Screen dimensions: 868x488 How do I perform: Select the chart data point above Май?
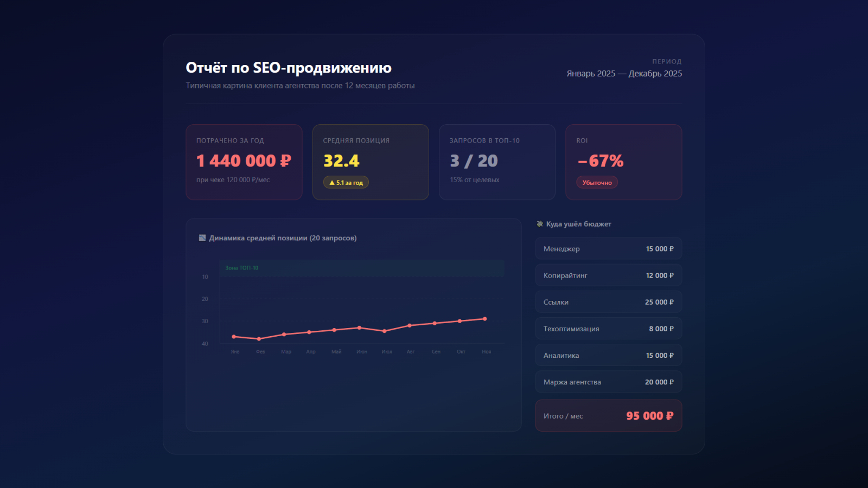[x=334, y=330]
